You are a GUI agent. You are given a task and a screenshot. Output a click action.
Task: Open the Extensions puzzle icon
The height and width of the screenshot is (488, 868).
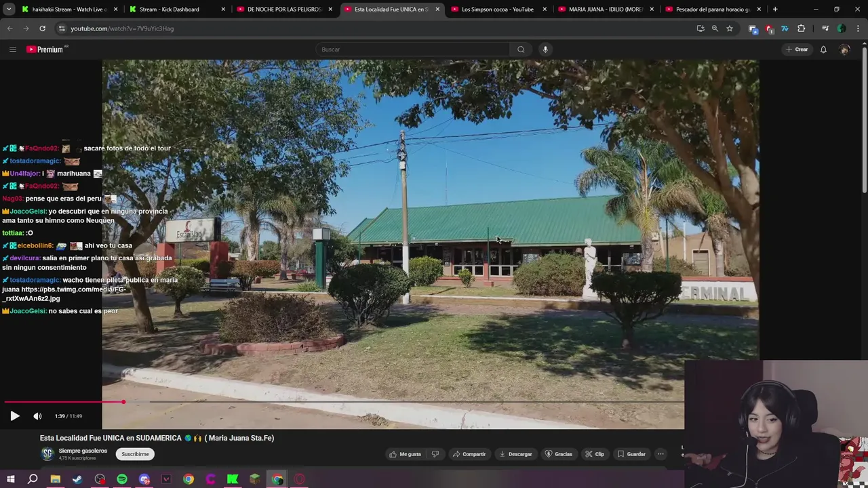click(x=802, y=28)
